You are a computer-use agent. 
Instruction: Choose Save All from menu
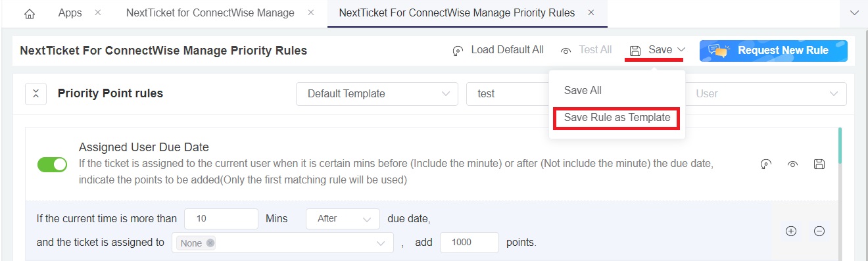coord(583,91)
